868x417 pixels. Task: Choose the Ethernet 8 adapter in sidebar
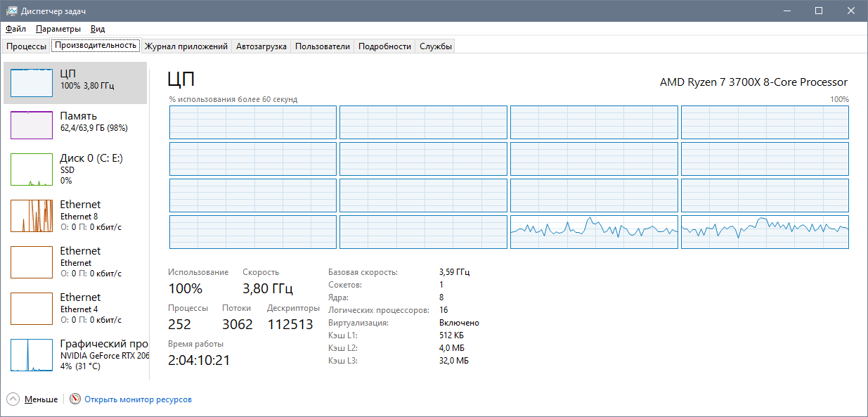76,216
